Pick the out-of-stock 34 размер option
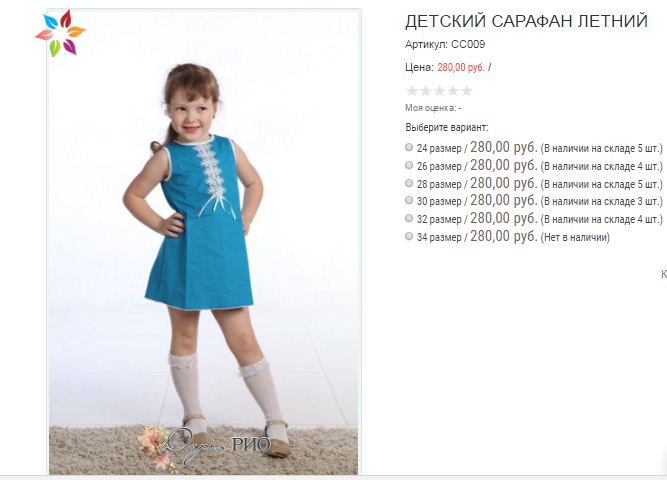Viewport: 667px width, 480px height. pos(409,236)
